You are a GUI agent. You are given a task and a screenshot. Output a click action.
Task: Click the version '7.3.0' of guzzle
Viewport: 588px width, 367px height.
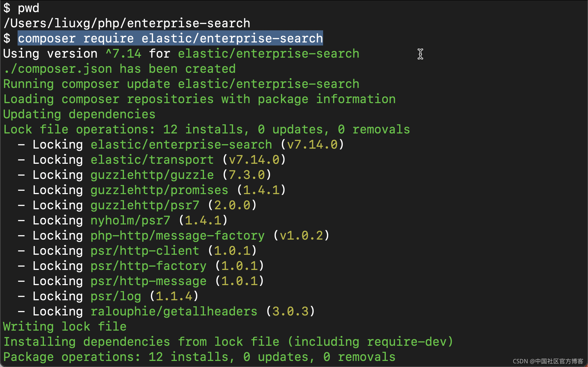pyautogui.click(x=247, y=175)
